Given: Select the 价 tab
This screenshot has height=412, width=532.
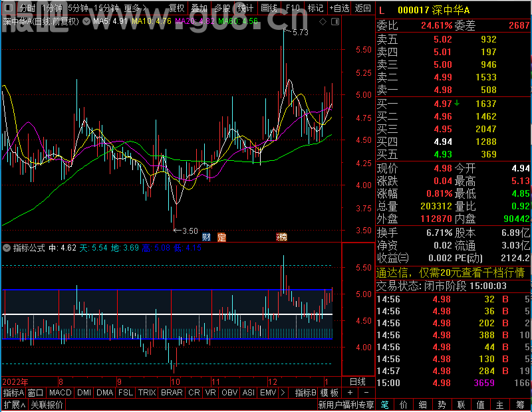Looking at the screenshot, I should pos(404,405).
